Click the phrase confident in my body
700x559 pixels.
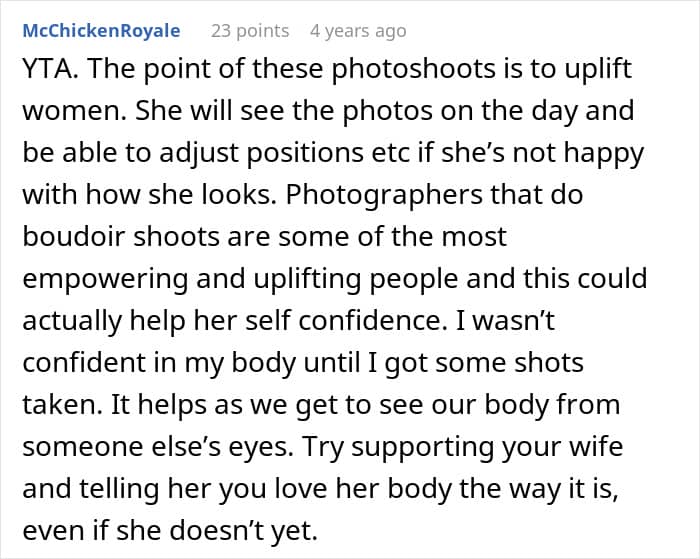click(159, 363)
